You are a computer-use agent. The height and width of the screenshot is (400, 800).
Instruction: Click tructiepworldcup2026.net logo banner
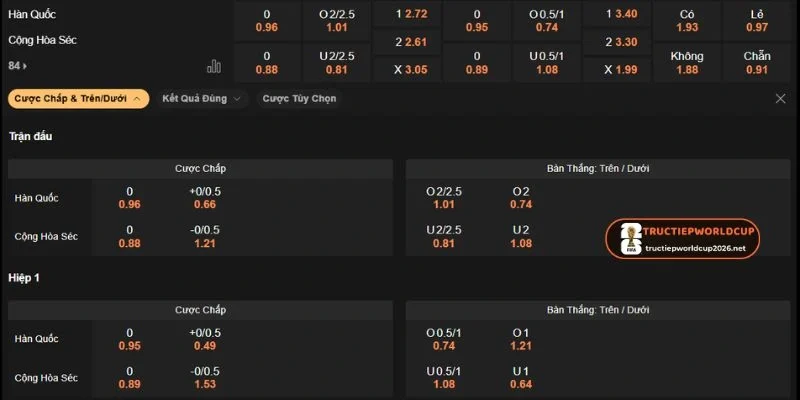(x=683, y=239)
